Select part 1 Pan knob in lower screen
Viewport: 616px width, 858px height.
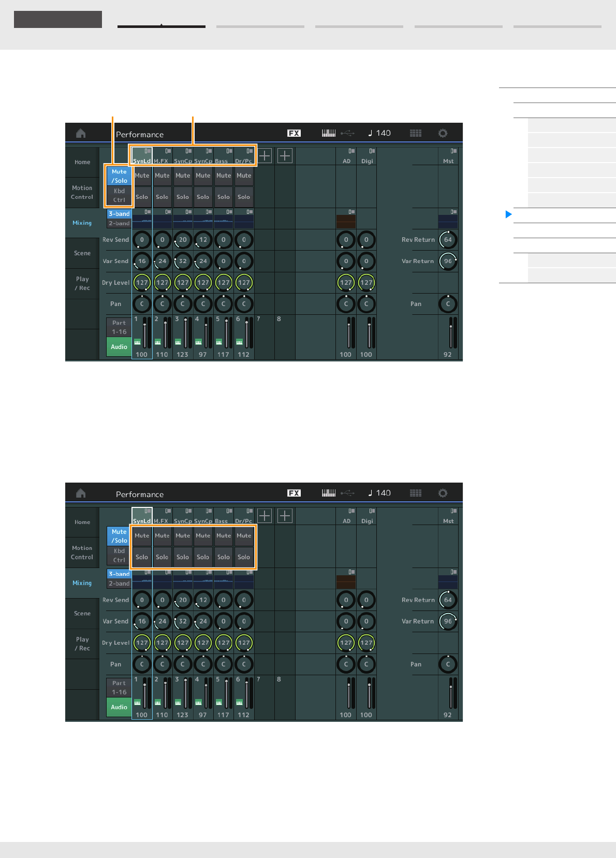pyautogui.click(x=142, y=664)
